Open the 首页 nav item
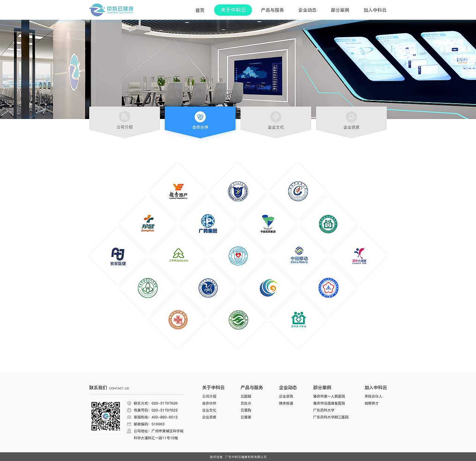This screenshot has height=461, width=476. pos(200,10)
